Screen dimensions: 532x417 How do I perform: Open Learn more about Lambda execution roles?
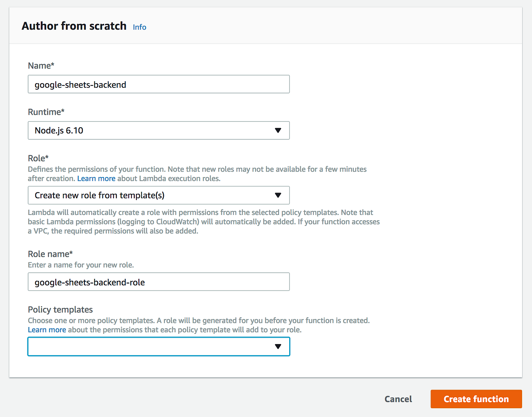pyautogui.click(x=96, y=178)
